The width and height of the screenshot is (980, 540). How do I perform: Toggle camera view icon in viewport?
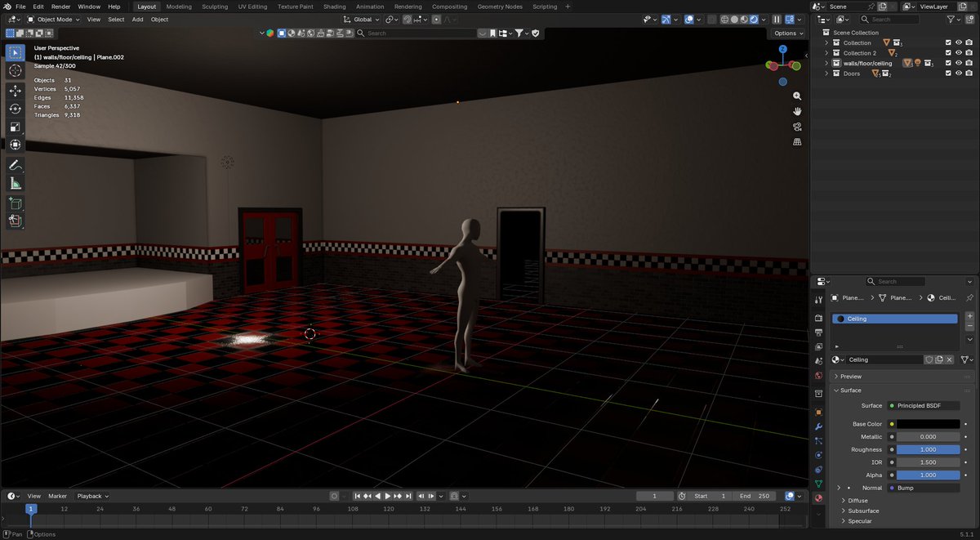click(x=797, y=127)
